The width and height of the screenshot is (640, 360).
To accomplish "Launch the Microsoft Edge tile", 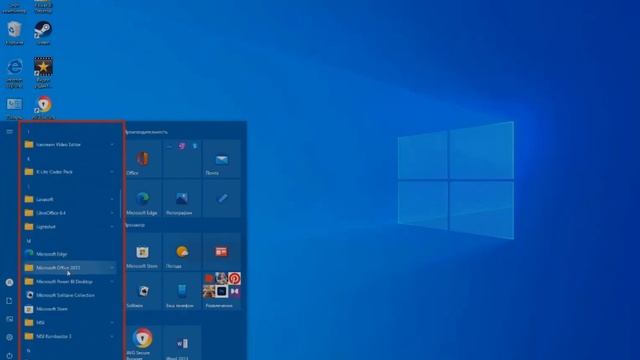I will [x=144, y=199].
